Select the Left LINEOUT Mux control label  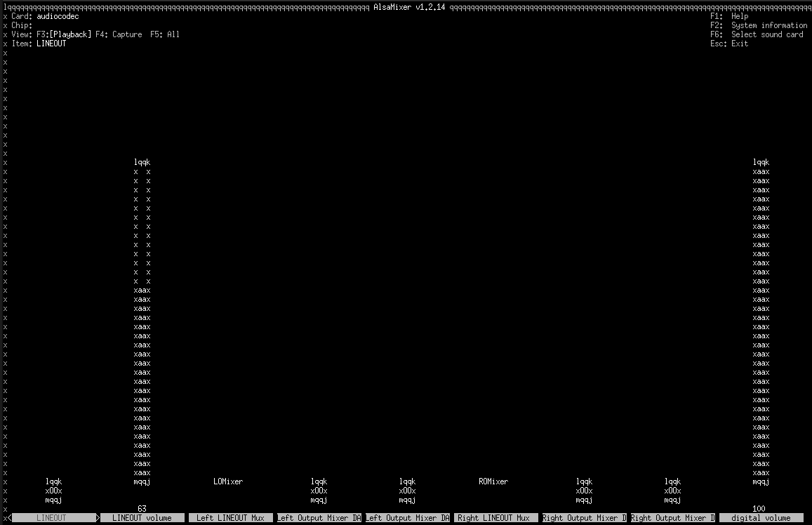(230, 518)
